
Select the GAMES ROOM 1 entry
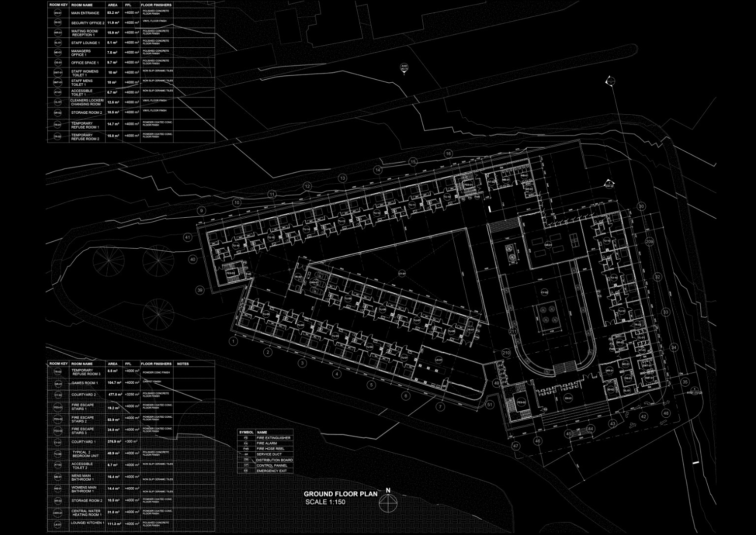pyautogui.click(x=85, y=383)
